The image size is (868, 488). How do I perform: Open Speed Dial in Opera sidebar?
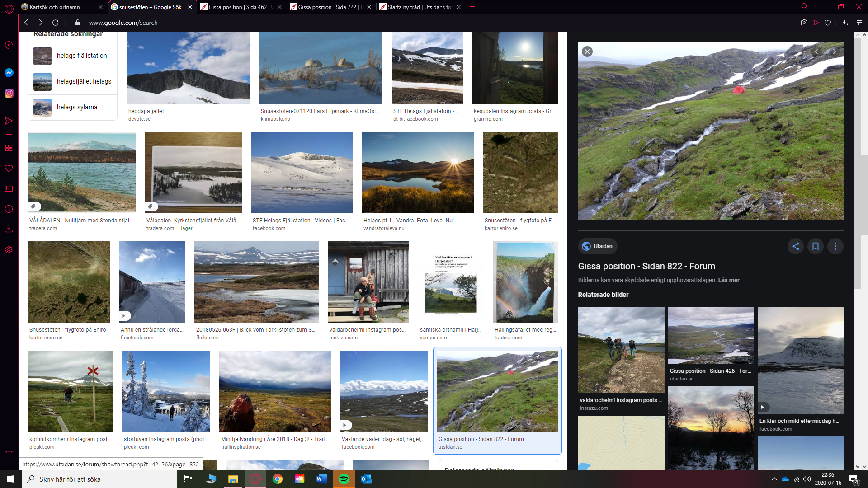coord(9,45)
